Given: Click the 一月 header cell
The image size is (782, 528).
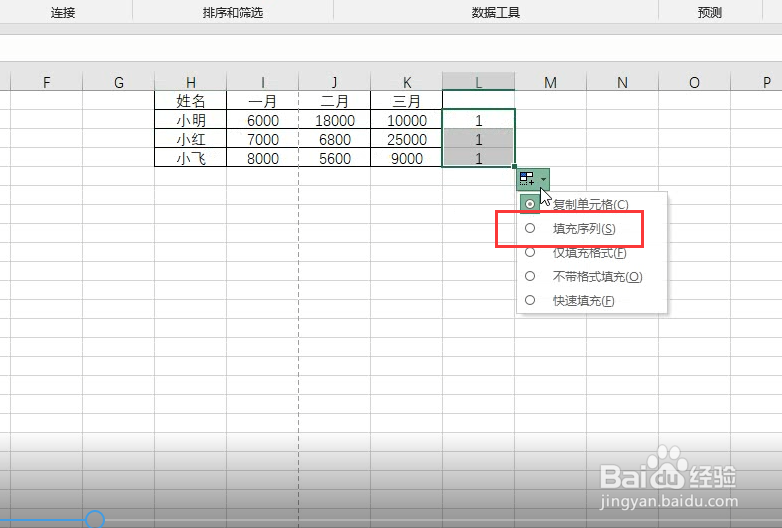Looking at the screenshot, I should 262,101.
